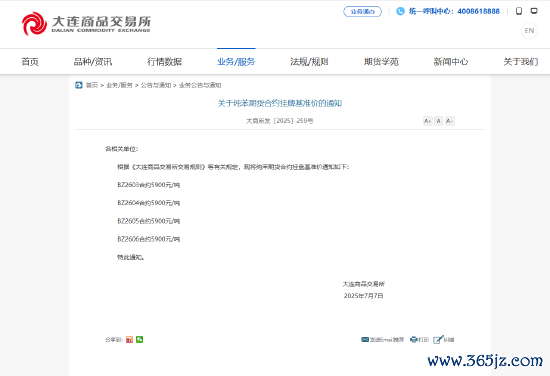Click the BZ2604 contract price line
This screenshot has width=550, height=376.
pos(148,203)
